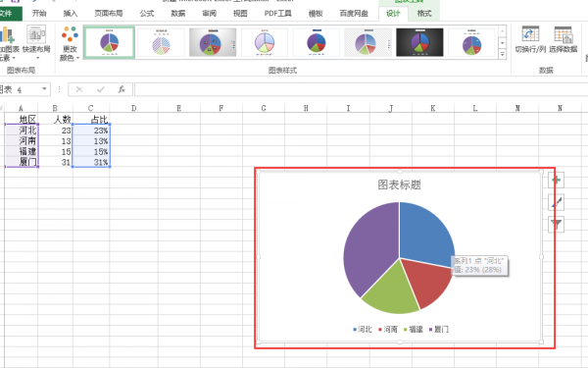The width and height of the screenshot is (588, 368).
Task: Select the gray background chart style thumbnail
Action: click(213, 42)
